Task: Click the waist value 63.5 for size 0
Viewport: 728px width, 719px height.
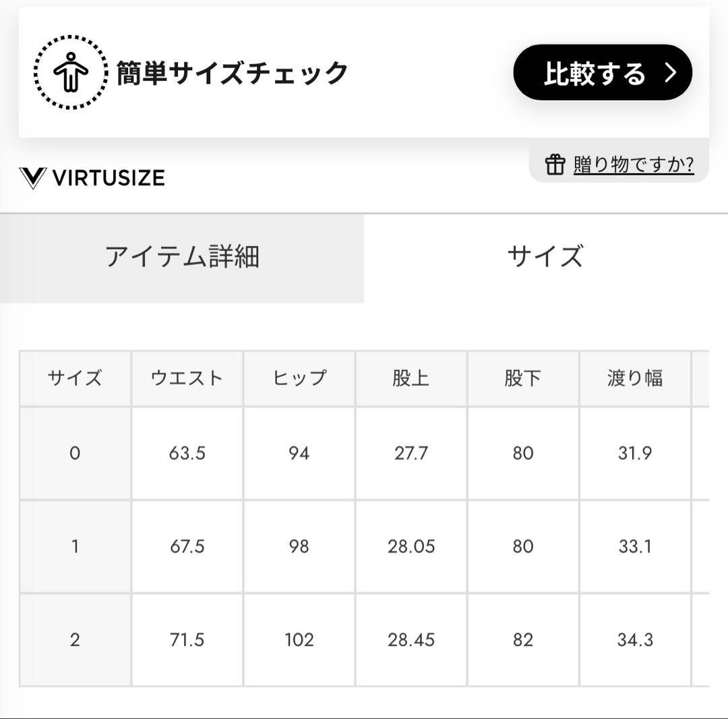Action: [x=187, y=453]
